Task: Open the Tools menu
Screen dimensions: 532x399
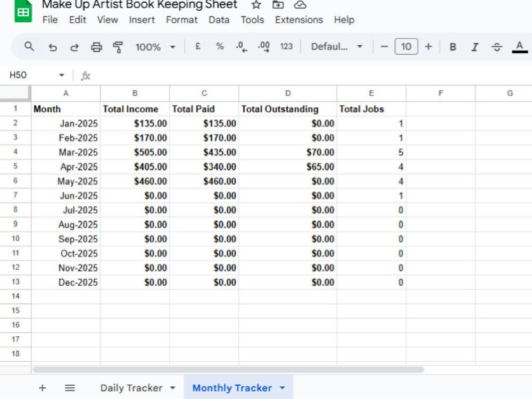Action: click(x=252, y=20)
